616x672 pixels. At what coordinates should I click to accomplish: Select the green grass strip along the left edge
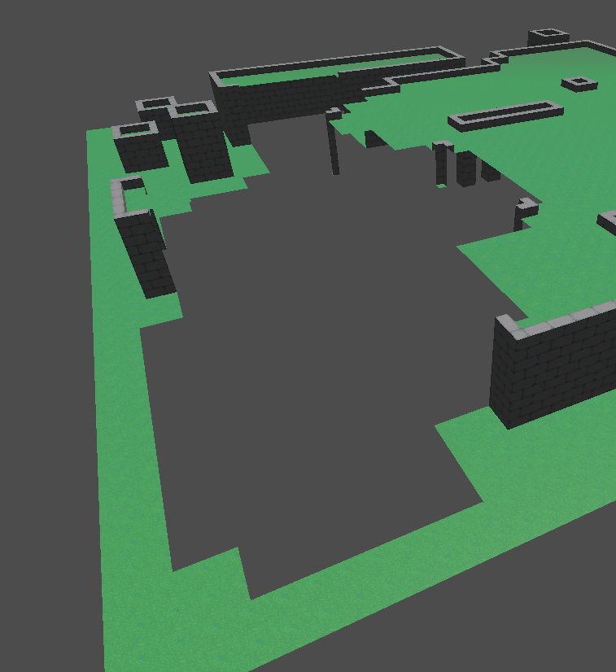coord(122,447)
